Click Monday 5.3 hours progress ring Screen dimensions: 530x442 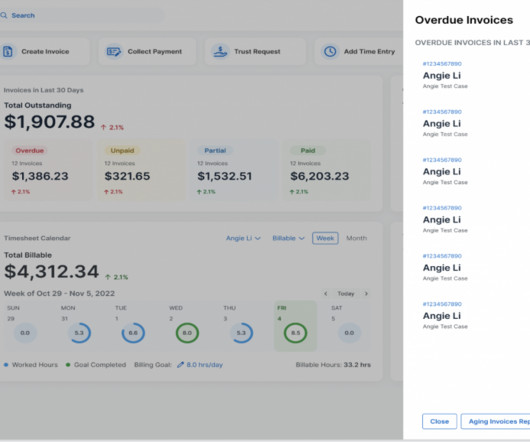pyautogui.click(x=79, y=333)
